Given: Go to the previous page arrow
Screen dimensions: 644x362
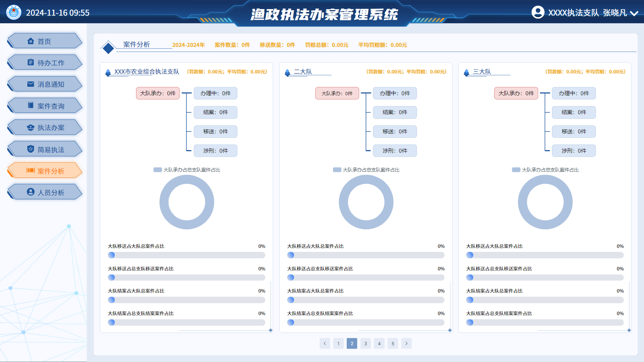Looking at the screenshot, I should pos(325,343).
